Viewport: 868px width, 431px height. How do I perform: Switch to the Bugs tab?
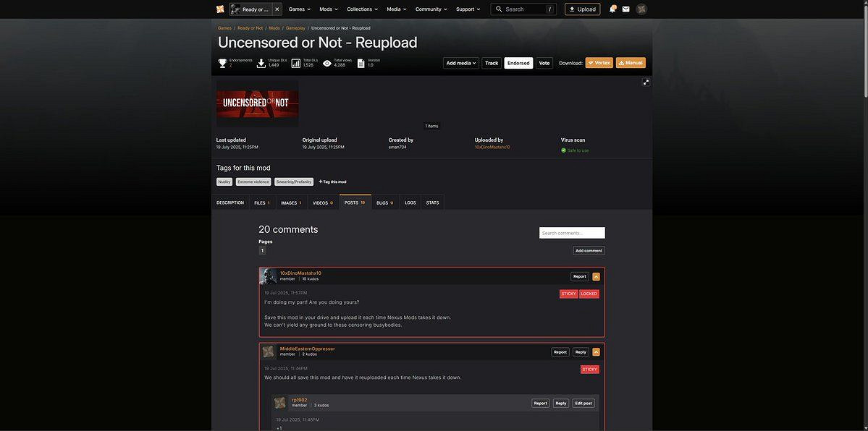384,202
